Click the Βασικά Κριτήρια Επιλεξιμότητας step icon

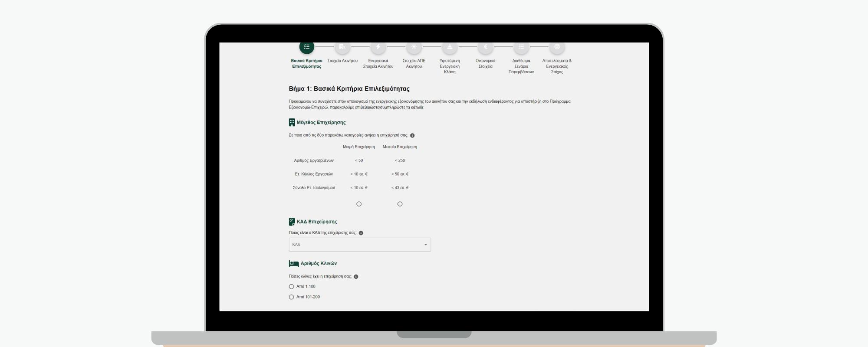pos(306,47)
